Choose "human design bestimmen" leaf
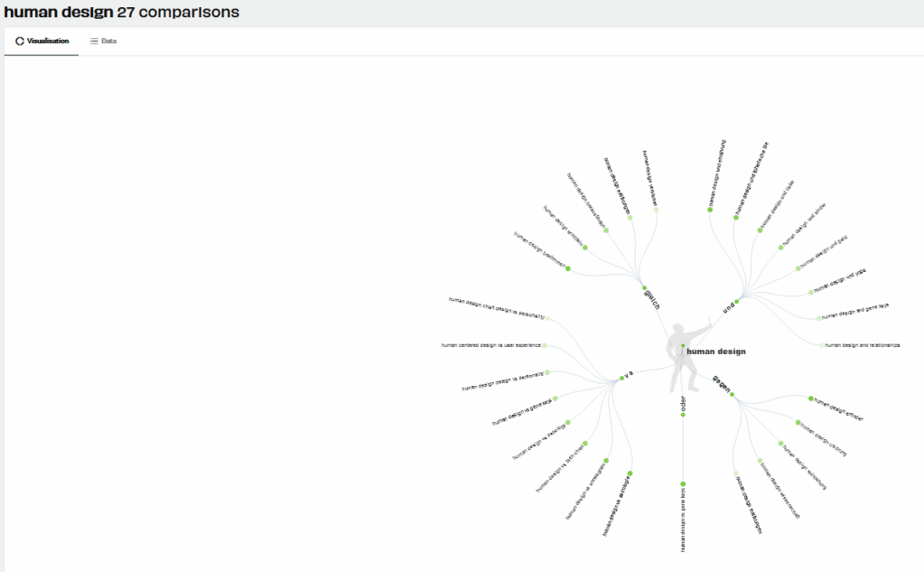This screenshot has height=572, width=924. 540,248
